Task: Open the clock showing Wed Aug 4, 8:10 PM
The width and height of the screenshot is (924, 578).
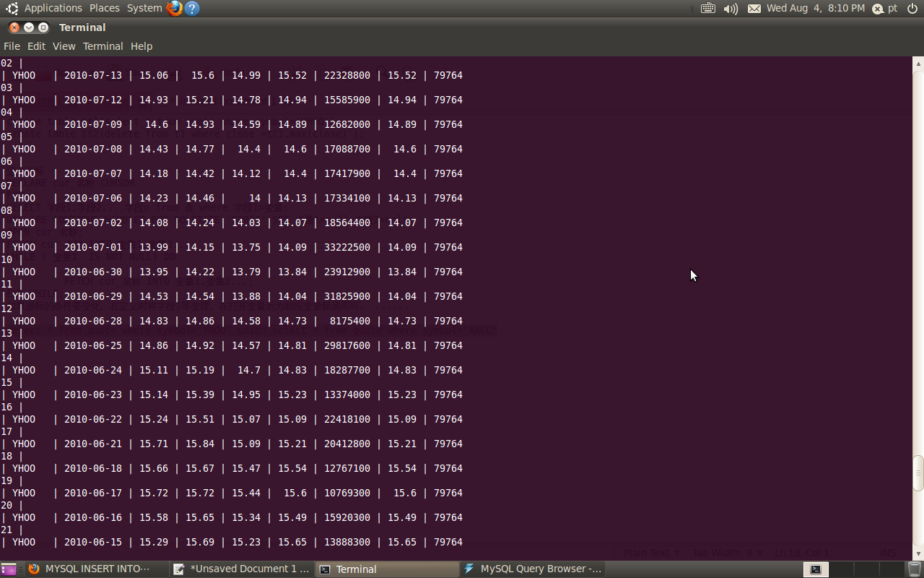Action: [815, 8]
